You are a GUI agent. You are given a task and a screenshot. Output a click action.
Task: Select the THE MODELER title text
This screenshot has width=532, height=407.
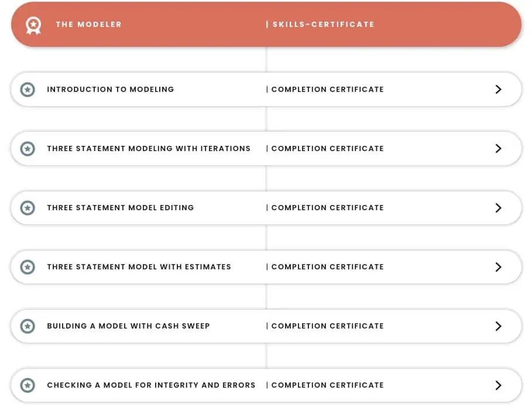tap(88, 25)
